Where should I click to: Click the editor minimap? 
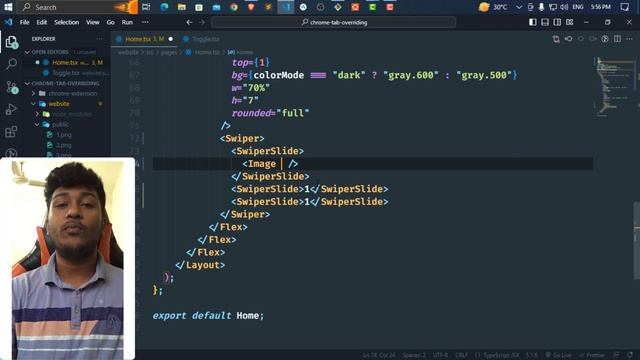click(615, 88)
